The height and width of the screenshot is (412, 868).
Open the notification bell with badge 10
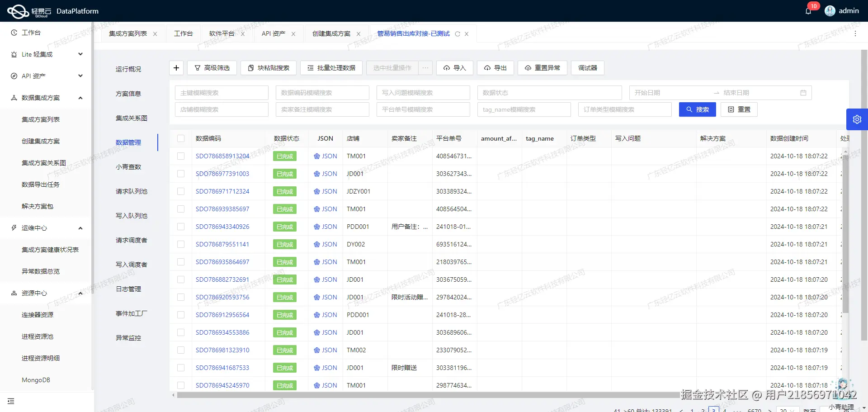point(809,10)
